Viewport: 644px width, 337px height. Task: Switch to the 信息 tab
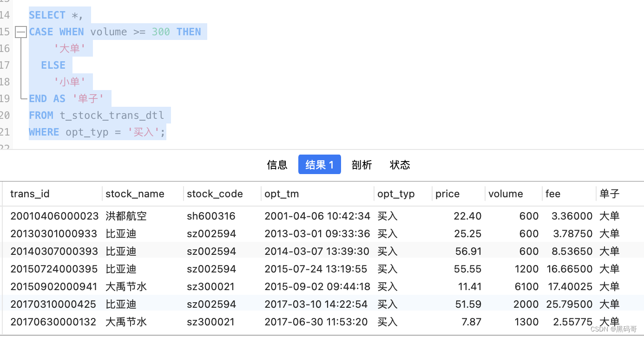tap(277, 164)
